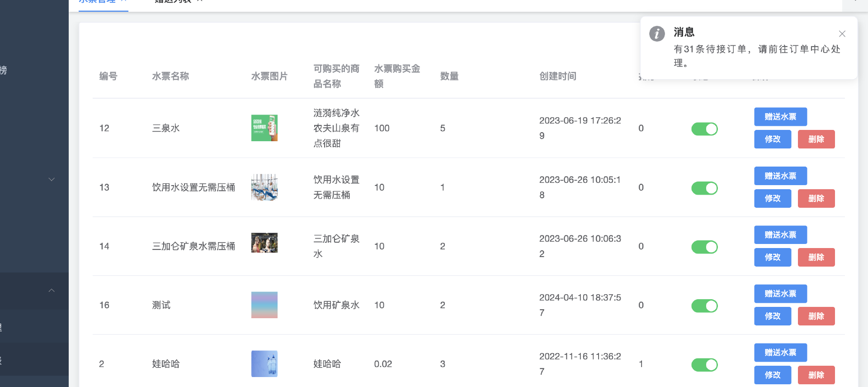
Task: Delete the 三泉水 ticket
Action: point(816,139)
